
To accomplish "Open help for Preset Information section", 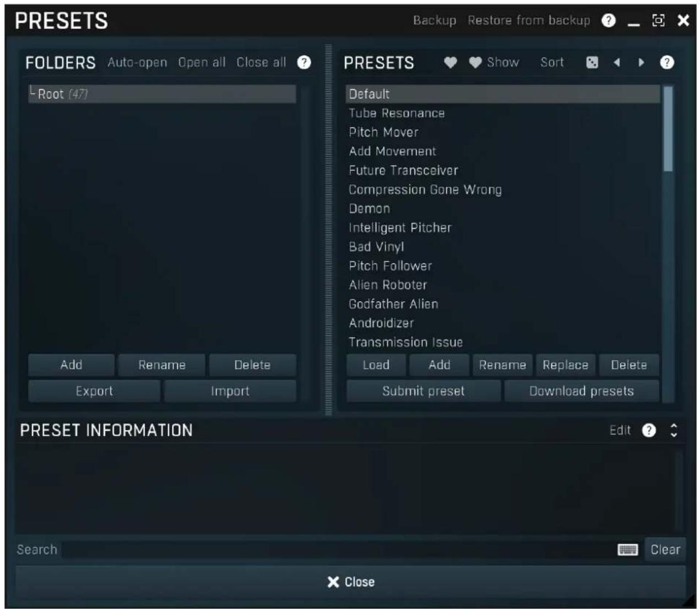I will pos(649,431).
